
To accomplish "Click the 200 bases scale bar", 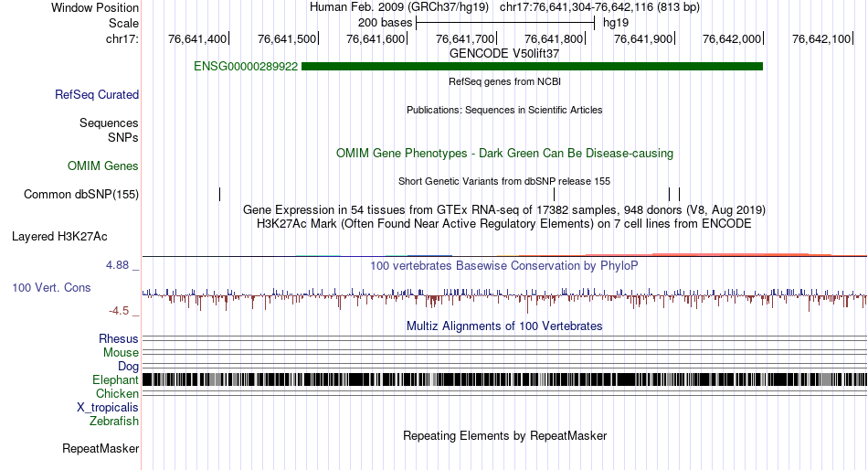I will tap(505, 23).
